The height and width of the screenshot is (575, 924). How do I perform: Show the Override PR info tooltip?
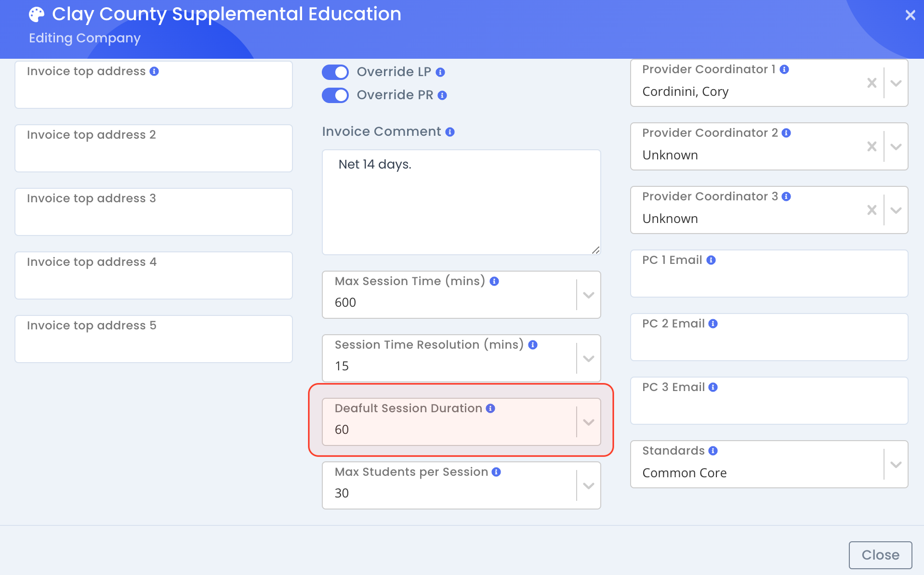[x=442, y=95]
